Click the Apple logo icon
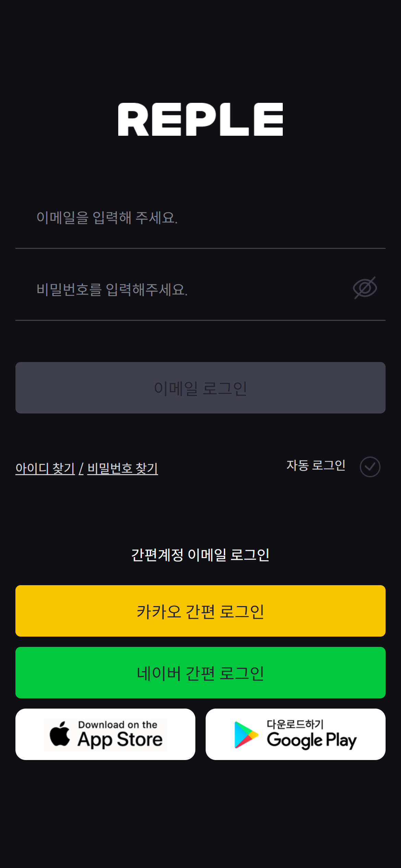 (60, 734)
